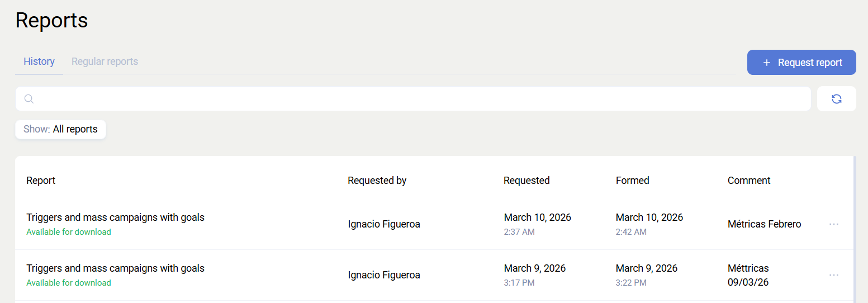
Task: Click the refresh reports icon button
Action: click(836, 99)
